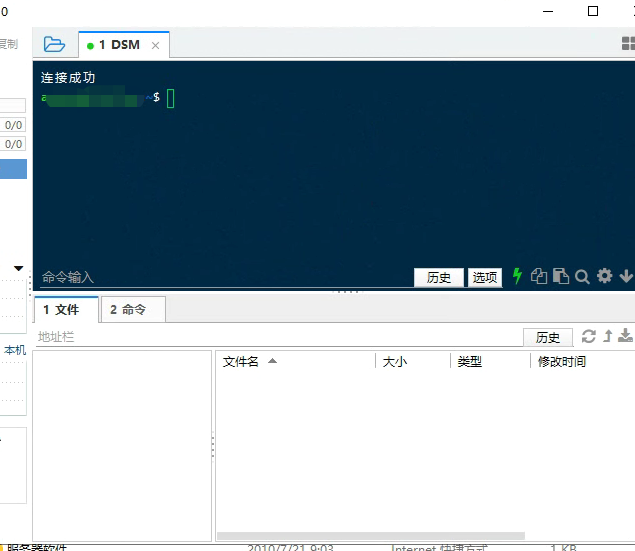
Task: Maximize the window
Action: (593, 11)
